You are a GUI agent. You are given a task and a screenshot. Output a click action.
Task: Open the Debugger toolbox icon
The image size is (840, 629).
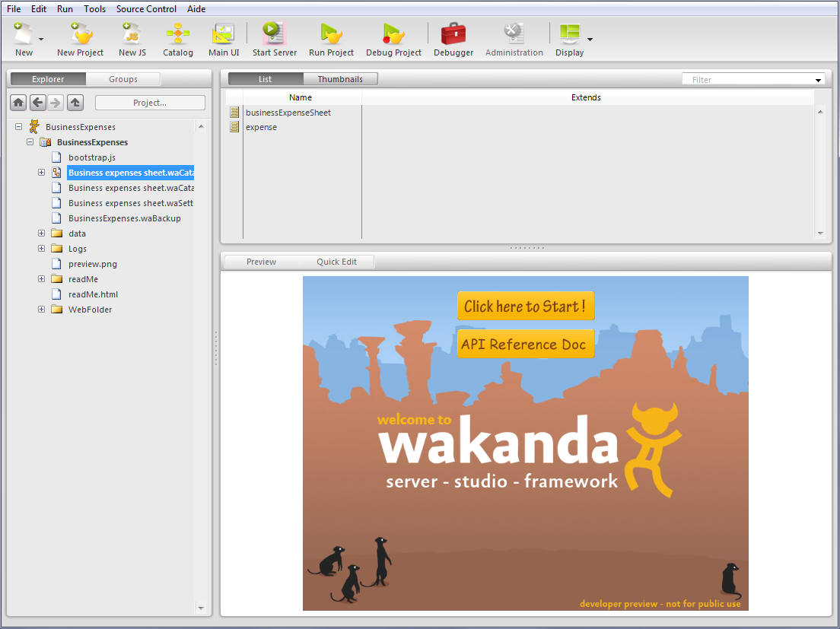(x=453, y=34)
